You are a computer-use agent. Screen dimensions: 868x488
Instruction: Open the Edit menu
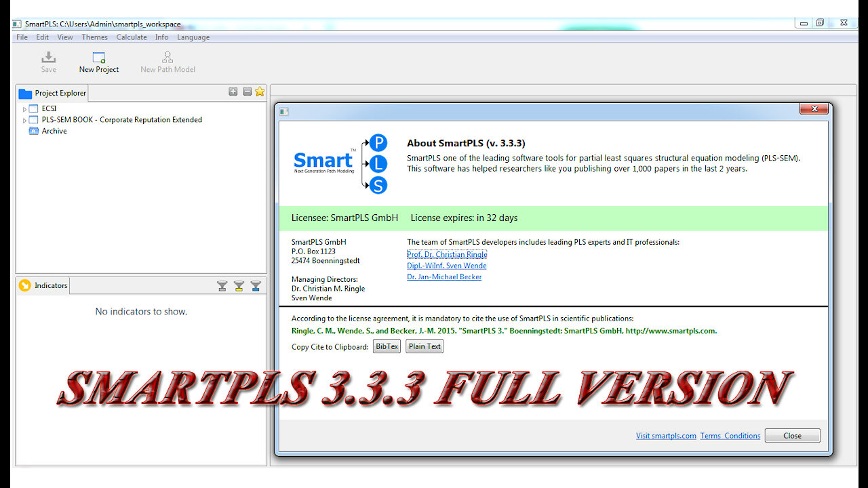[x=42, y=37]
